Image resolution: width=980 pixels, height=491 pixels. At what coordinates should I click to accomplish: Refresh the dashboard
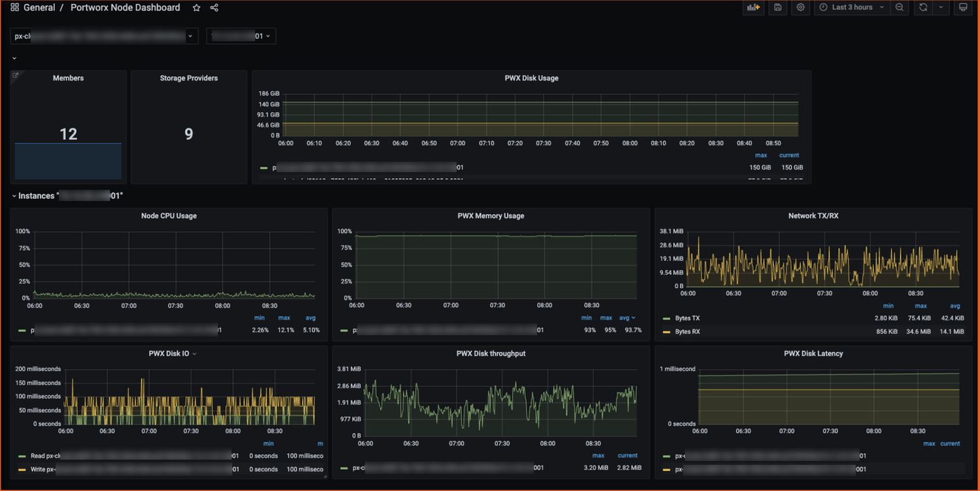(923, 7)
